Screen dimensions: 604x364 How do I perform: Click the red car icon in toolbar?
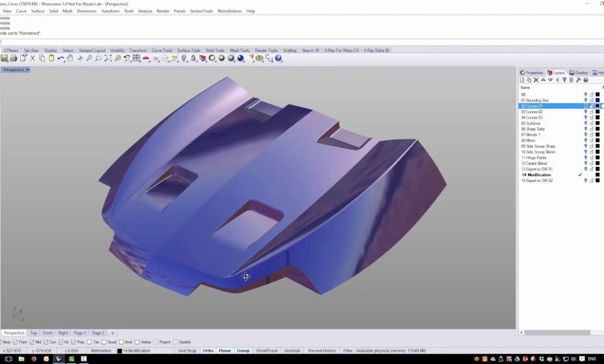tap(146, 58)
